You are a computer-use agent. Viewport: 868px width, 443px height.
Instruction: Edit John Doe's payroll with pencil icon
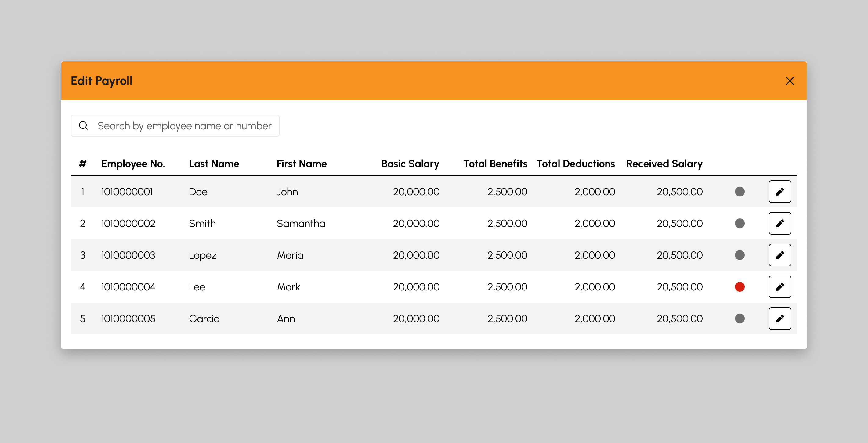(780, 192)
